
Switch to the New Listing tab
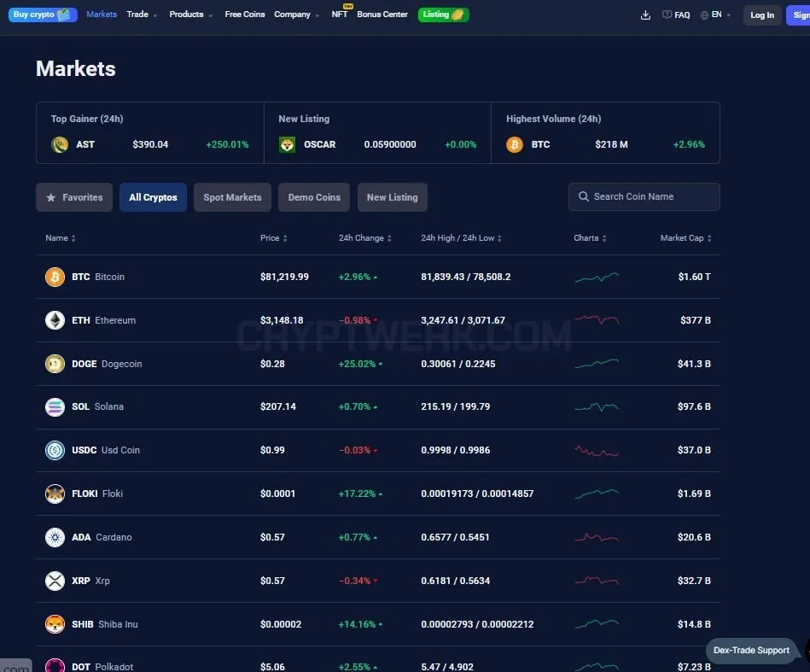click(393, 197)
